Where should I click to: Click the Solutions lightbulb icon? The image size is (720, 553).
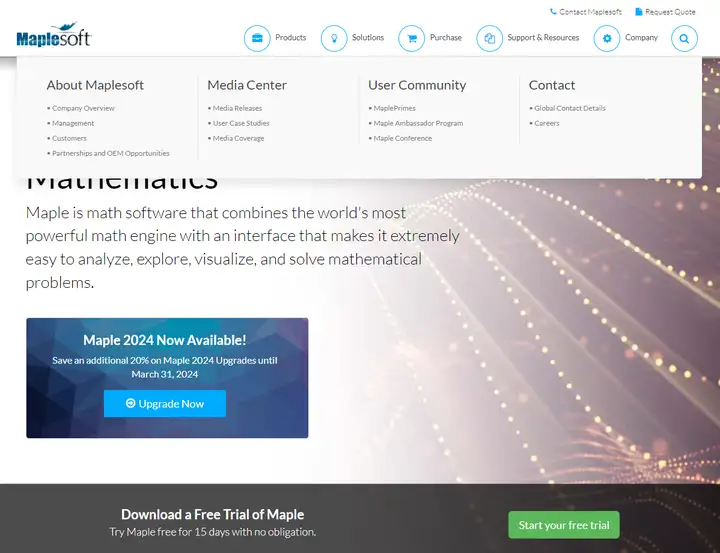tap(334, 38)
